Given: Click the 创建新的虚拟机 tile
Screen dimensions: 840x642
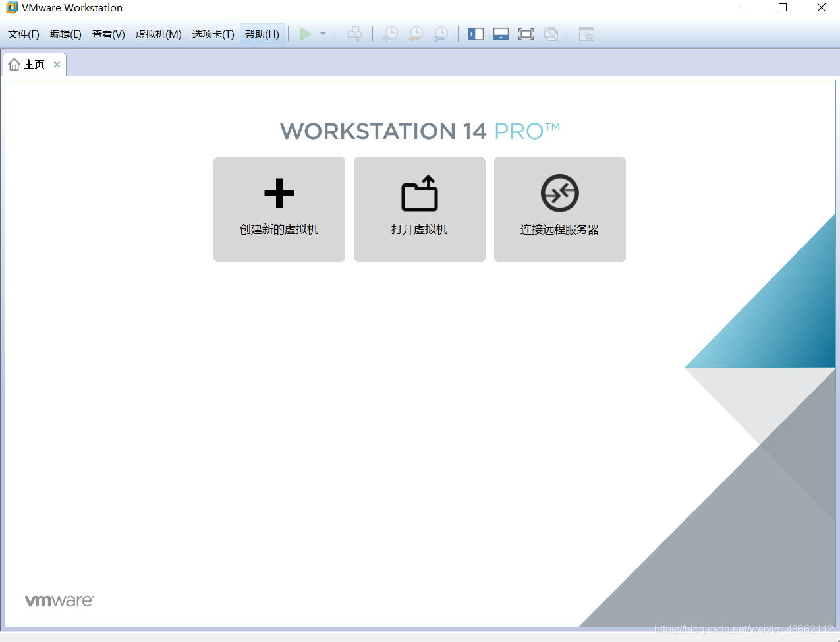Looking at the screenshot, I should [x=279, y=209].
